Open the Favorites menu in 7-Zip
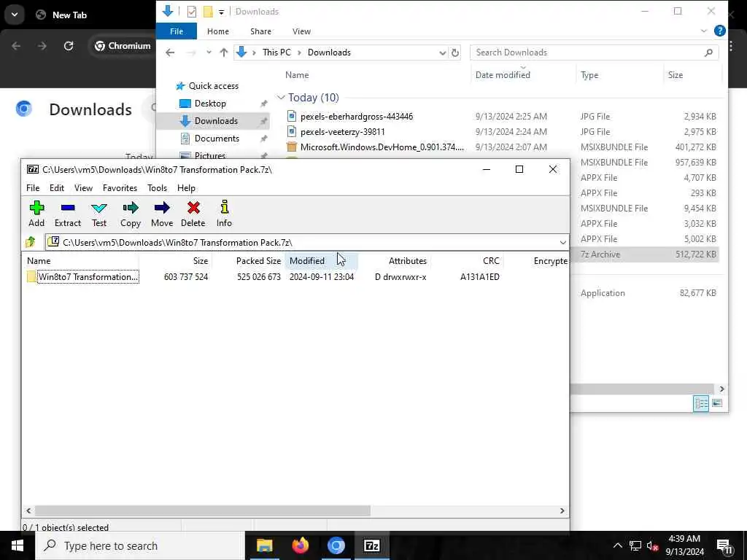747x560 pixels. [x=120, y=188]
